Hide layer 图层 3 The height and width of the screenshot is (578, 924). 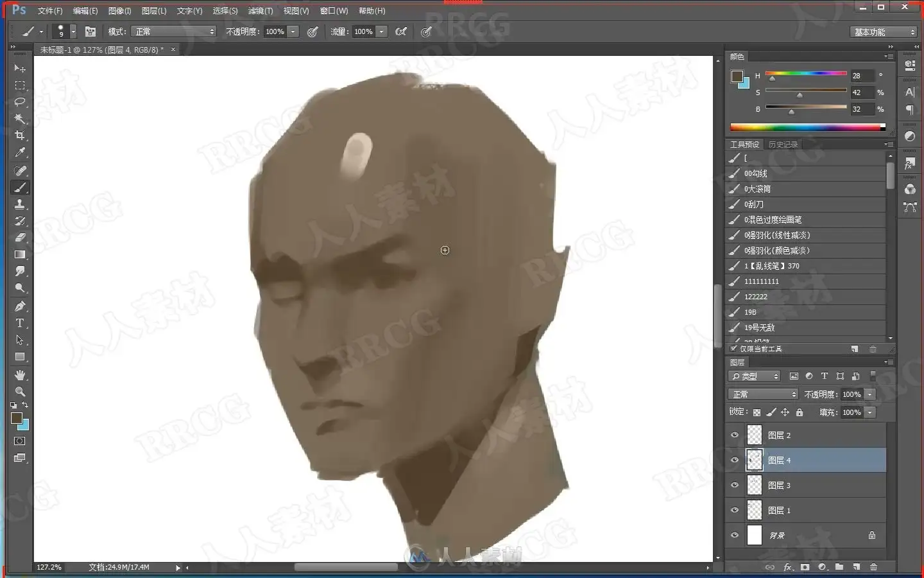[735, 486]
